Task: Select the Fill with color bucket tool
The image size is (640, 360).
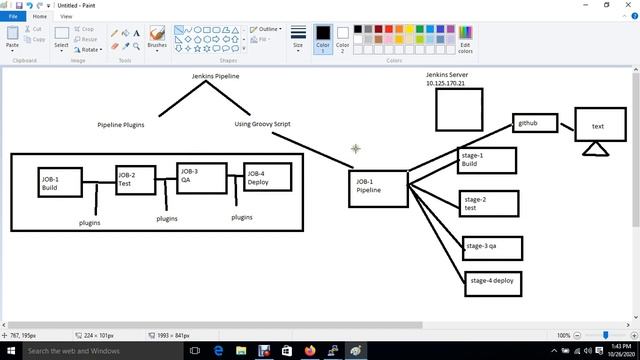Action: pyautogui.click(x=126, y=33)
